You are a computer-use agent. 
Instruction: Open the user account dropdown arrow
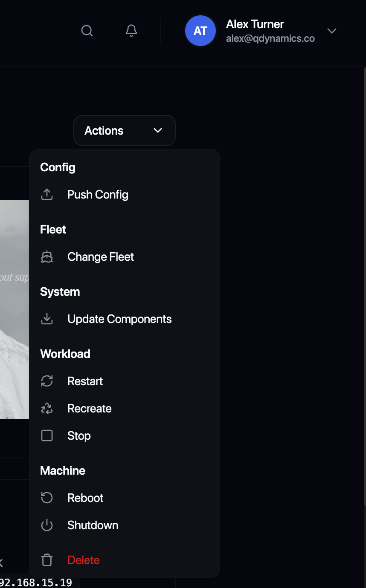click(x=332, y=30)
